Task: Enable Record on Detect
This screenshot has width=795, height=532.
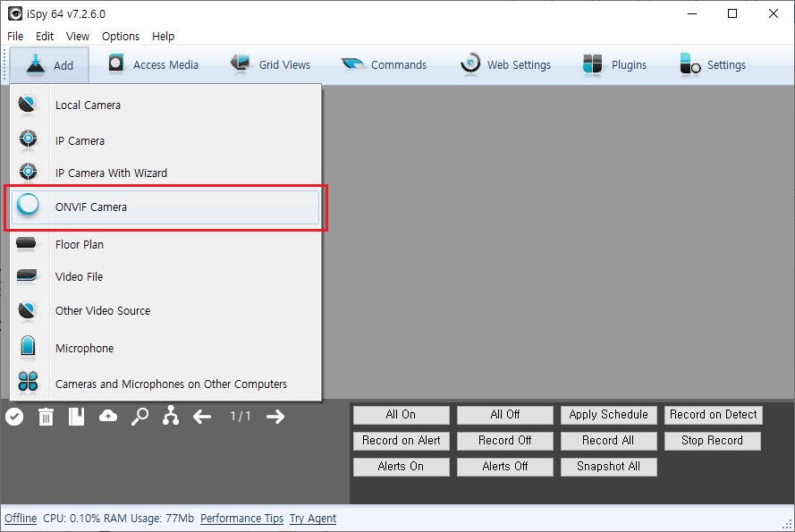Action: (x=713, y=414)
